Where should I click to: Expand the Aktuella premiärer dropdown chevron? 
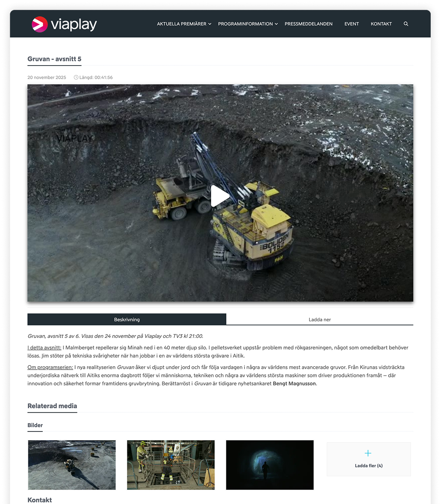pos(210,24)
